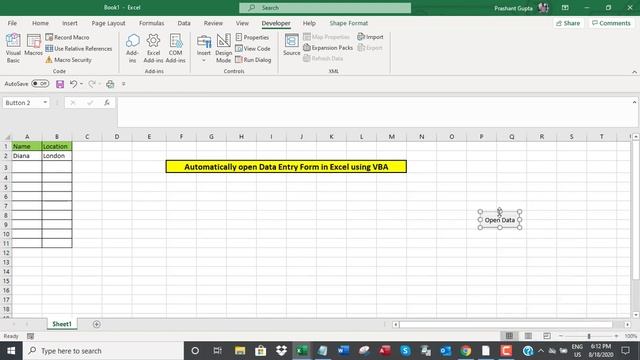The height and width of the screenshot is (360, 640).
Task: Add a new sheet with plus icon
Action: tap(97, 324)
